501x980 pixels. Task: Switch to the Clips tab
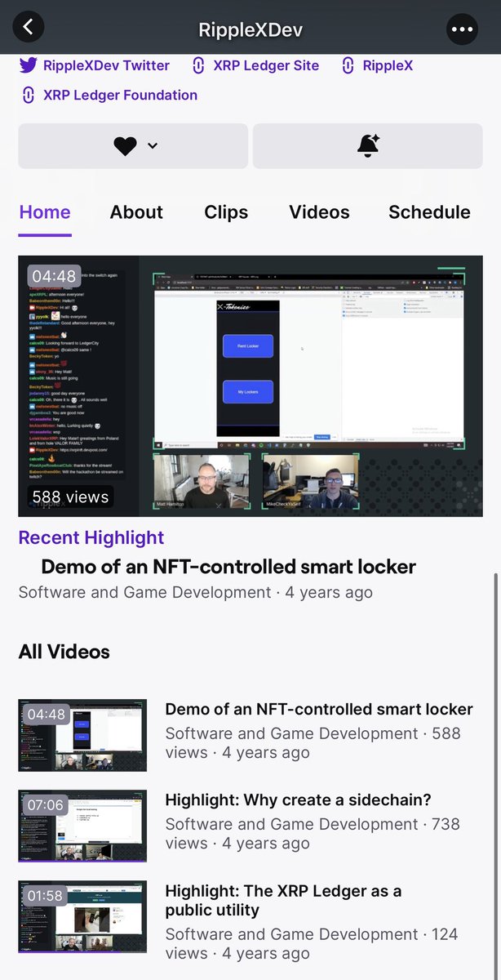(x=226, y=212)
